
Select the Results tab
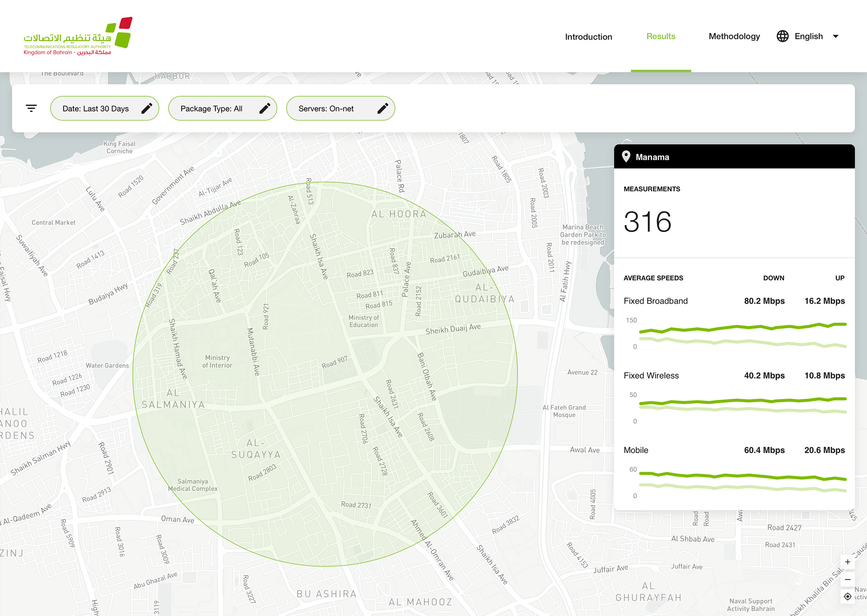(x=661, y=36)
